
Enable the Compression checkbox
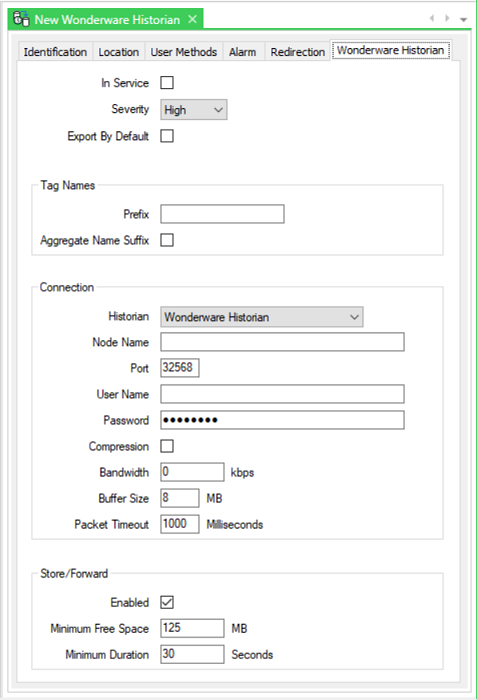167,446
